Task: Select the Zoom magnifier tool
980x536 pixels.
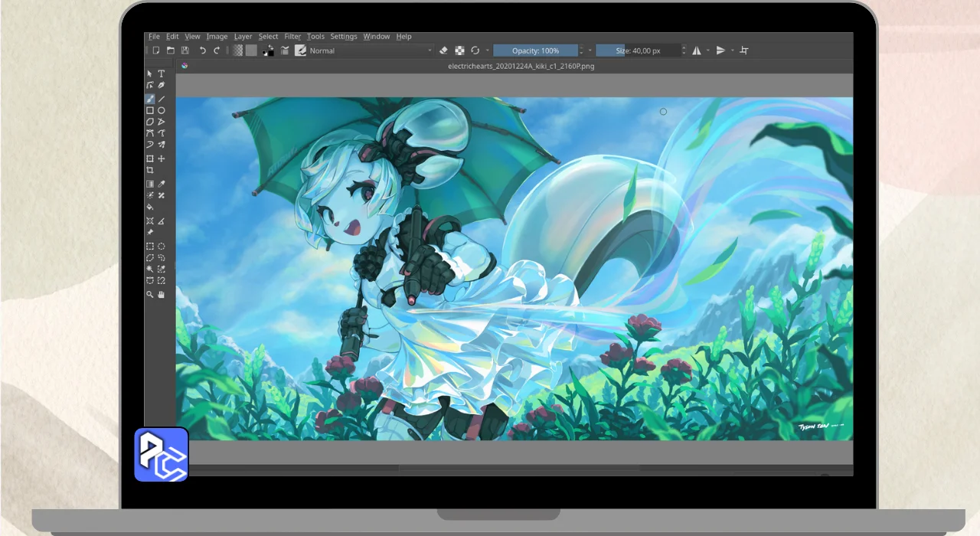Action: point(150,295)
